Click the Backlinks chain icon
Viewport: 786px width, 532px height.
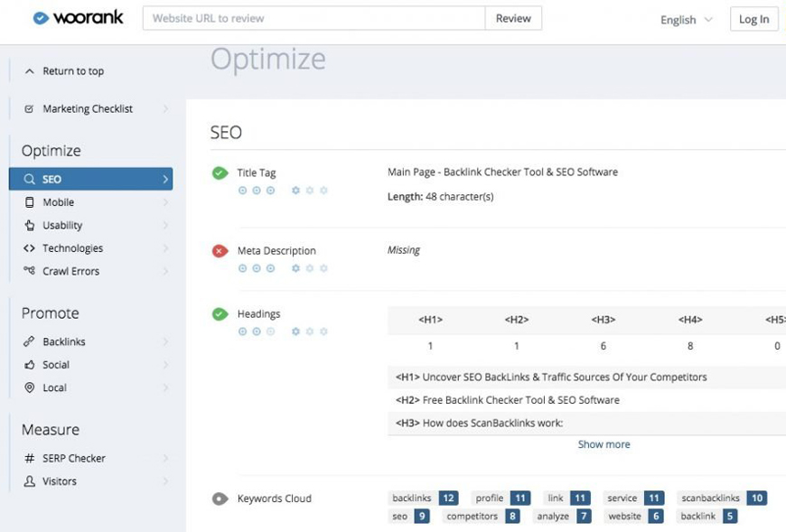30,342
